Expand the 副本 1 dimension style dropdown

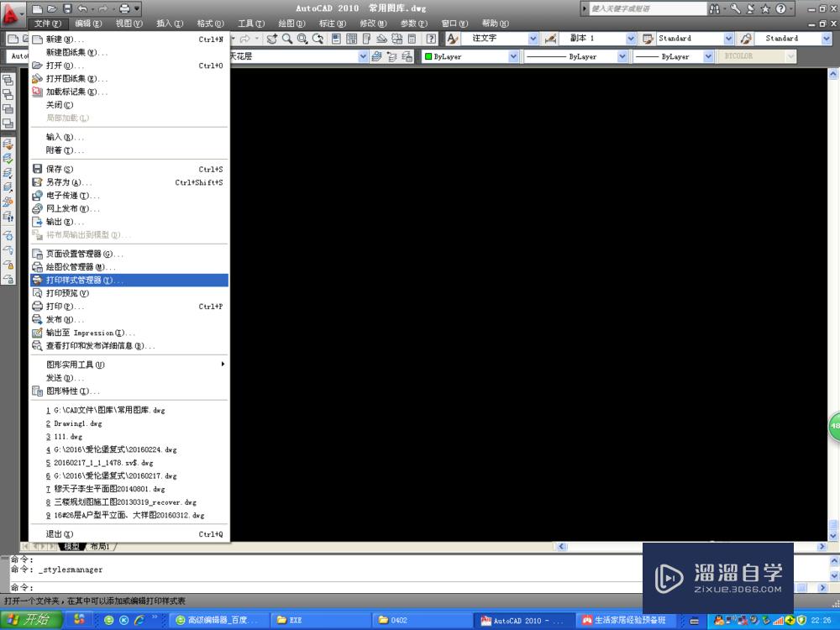pyautogui.click(x=631, y=39)
